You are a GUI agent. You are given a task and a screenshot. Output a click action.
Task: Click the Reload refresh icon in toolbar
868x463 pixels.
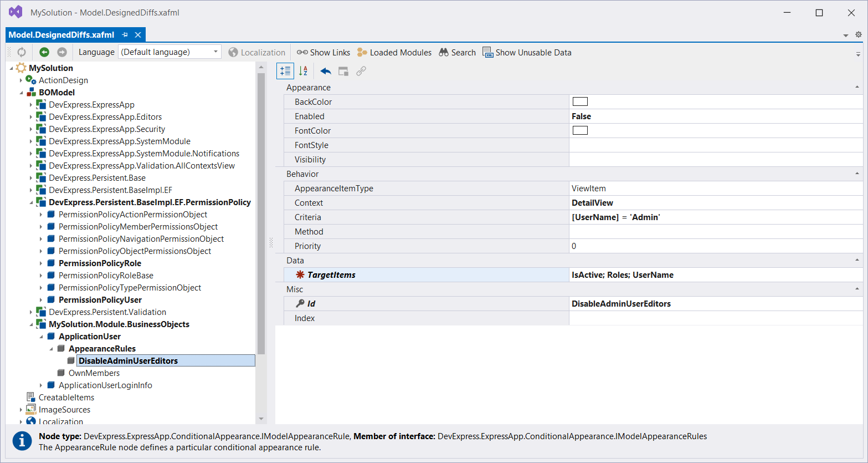click(22, 52)
